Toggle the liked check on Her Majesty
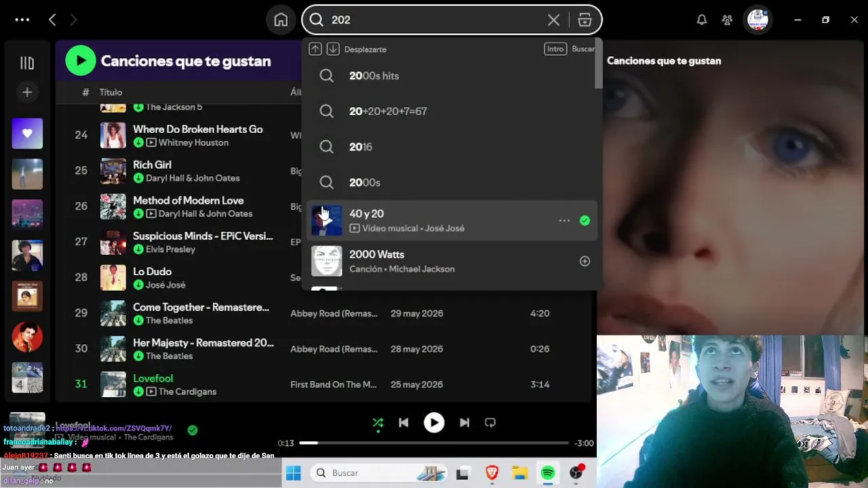This screenshot has width=868, height=488. pos(138,356)
